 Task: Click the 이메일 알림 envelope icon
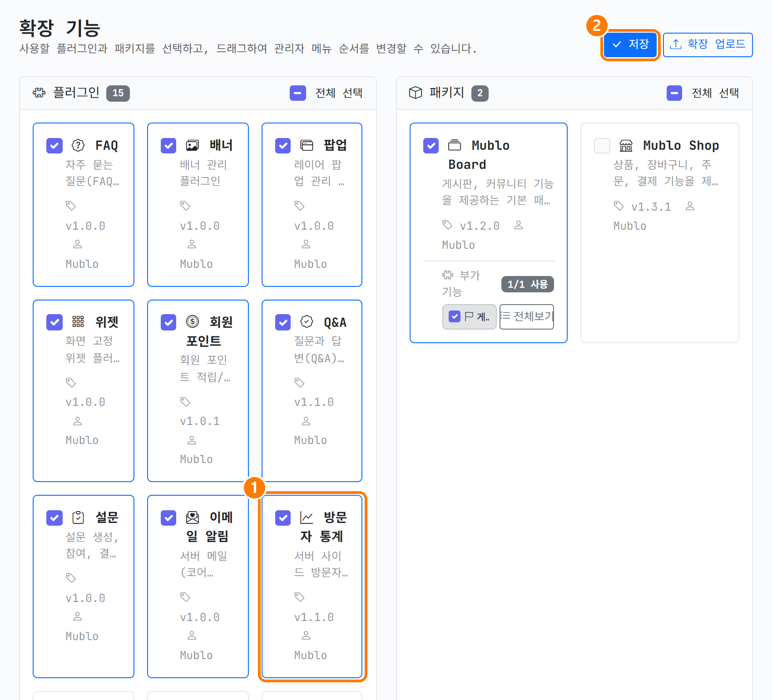pos(193,518)
